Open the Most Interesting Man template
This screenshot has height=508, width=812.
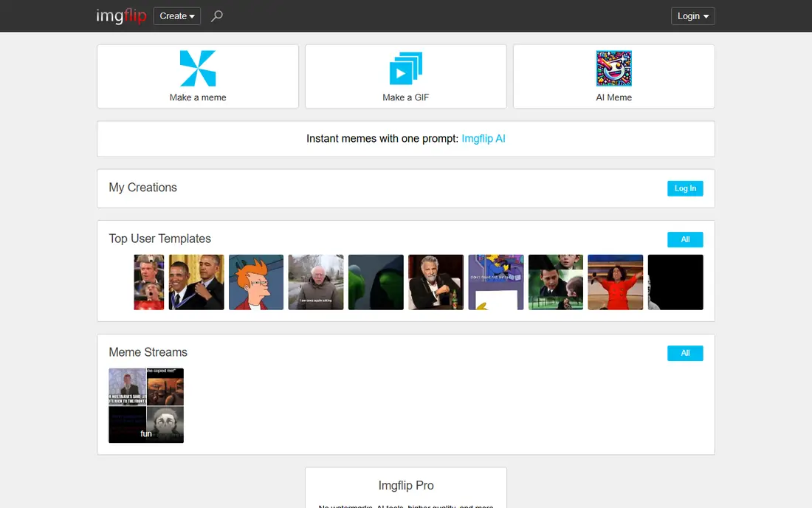pyautogui.click(x=436, y=282)
